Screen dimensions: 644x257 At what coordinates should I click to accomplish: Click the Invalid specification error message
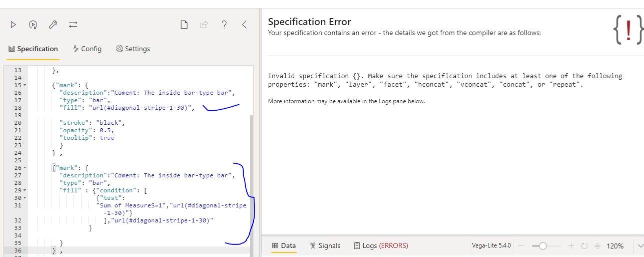pyautogui.click(x=445, y=80)
